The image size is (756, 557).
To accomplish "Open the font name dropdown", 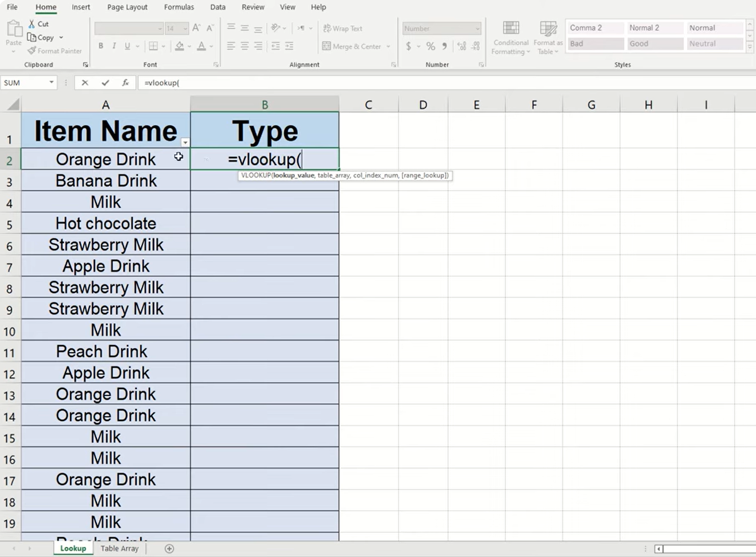I will 159,29.
